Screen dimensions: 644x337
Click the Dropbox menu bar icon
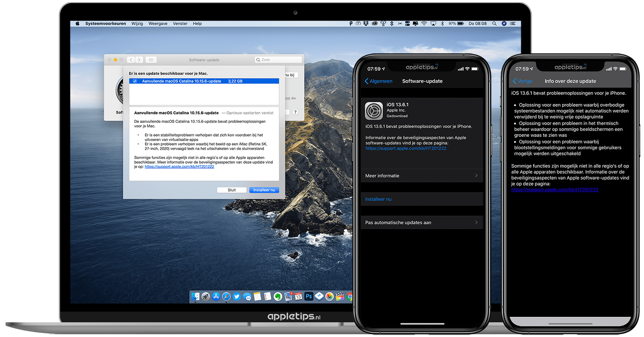[366, 23]
